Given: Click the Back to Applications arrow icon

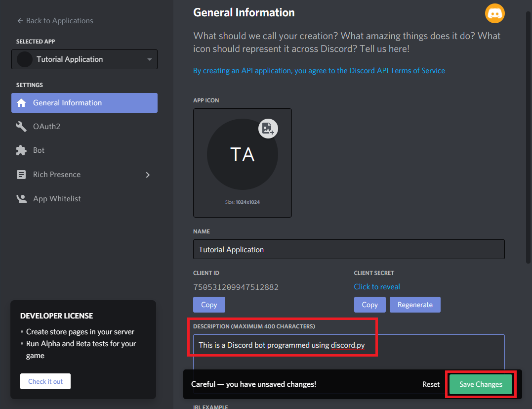Looking at the screenshot, I should [x=20, y=21].
